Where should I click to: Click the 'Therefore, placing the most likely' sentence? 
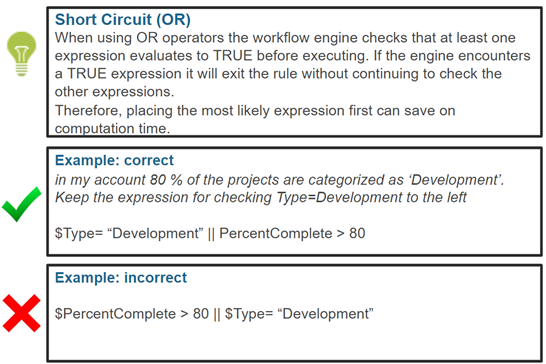coord(255,110)
